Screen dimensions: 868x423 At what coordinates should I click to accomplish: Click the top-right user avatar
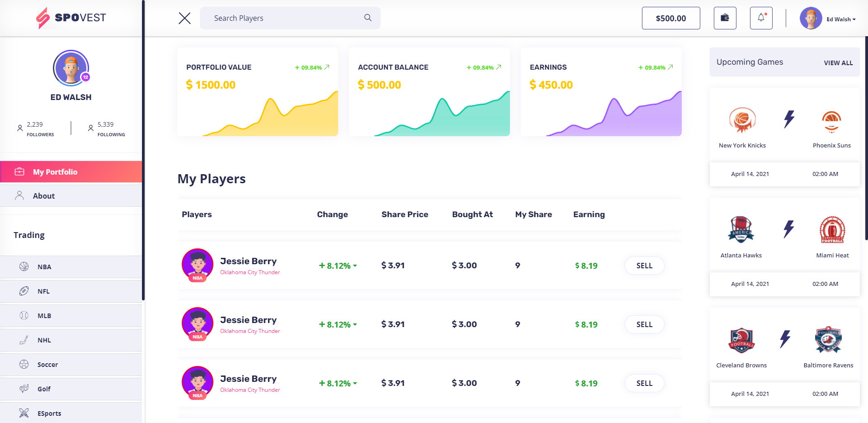(811, 18)
